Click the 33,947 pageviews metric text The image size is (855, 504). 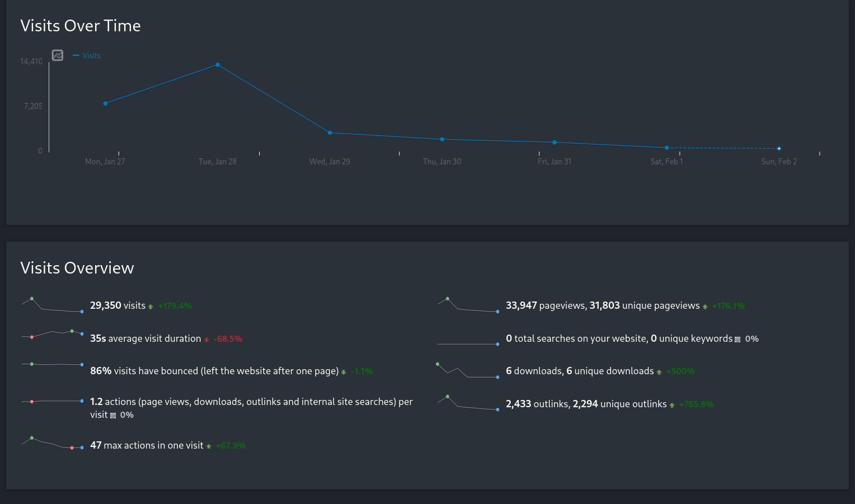coord(603,305)
